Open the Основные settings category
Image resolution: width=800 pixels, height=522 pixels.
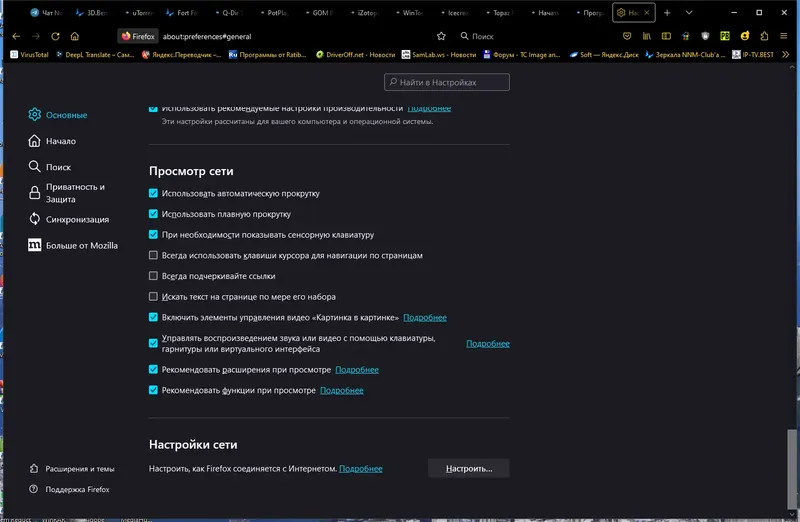coord(58,115)
